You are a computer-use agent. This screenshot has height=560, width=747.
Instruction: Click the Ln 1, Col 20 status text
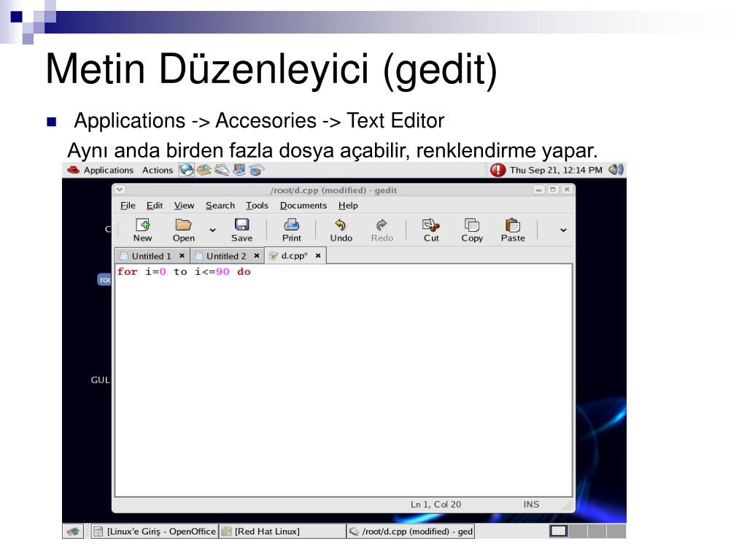[436, 505]
